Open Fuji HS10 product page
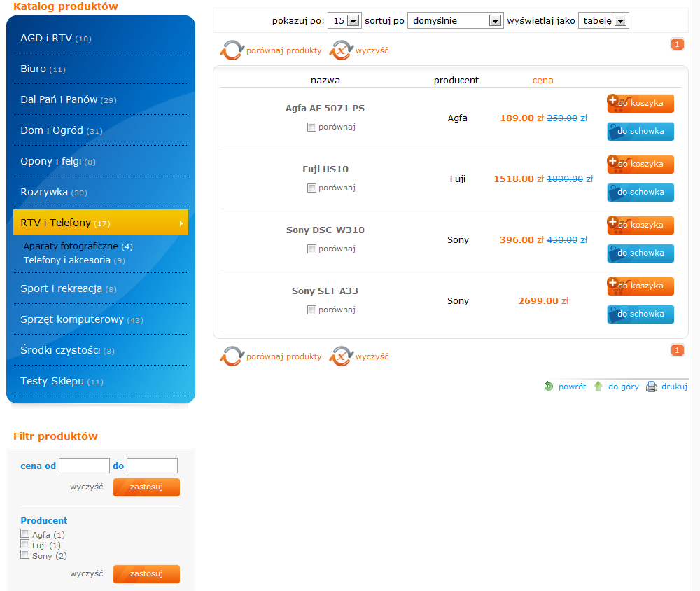The width and height of the screenshot is (700, 591). pos(325,169)
